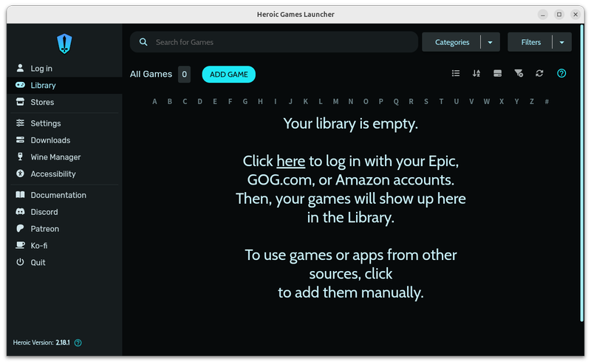The image size is (591, 364).
Task: Filter games by letter Z
Action: pyautogui.click(x=531, y=101)
